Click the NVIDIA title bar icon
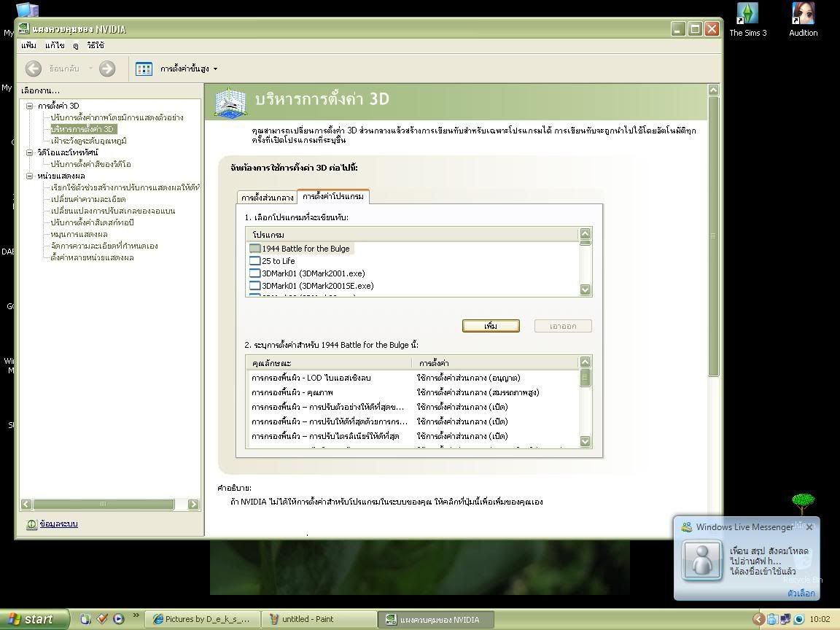The width and height of the screenshot is (840, 630). (23, 28)
